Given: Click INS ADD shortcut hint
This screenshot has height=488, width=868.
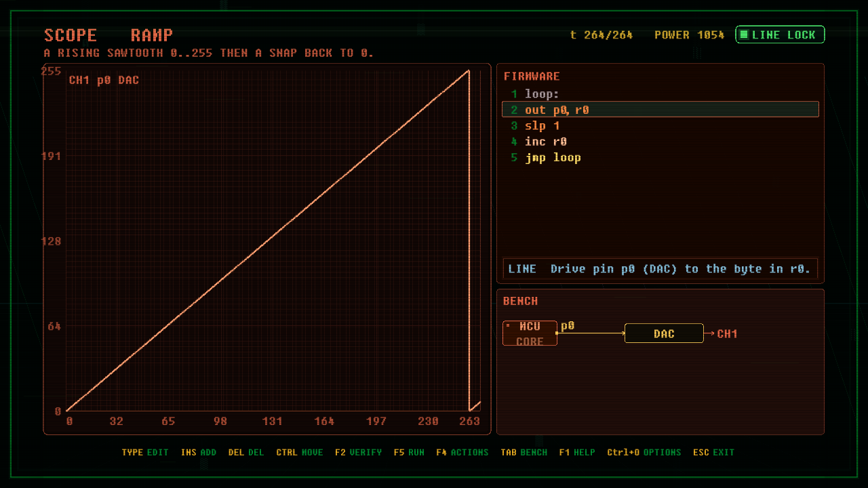Looking at the screenshot, I should click(199, 452).
